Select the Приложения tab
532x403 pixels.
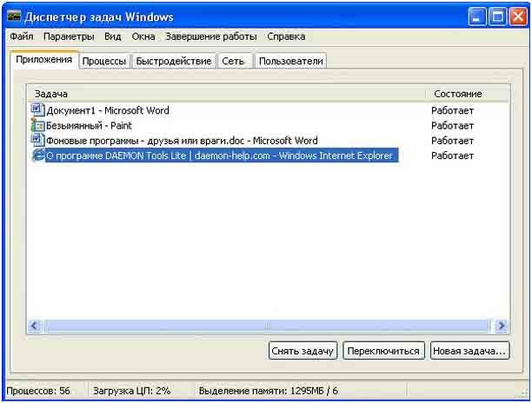pos(44,60)
